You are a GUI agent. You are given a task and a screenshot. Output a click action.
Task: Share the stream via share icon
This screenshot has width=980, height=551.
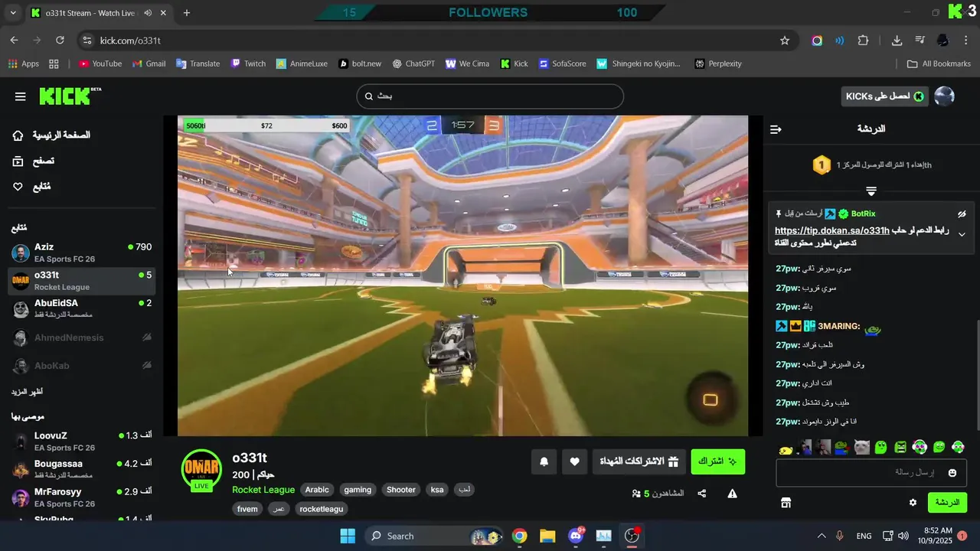pos(702,494)
